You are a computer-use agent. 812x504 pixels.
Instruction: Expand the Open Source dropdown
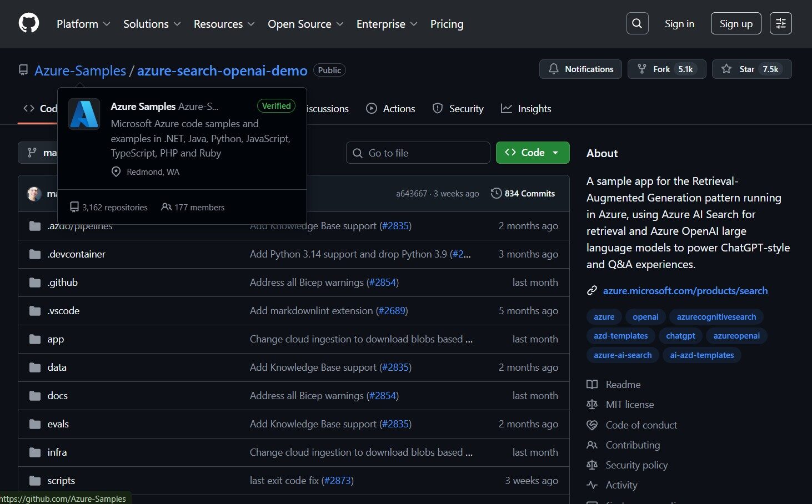tap(305, 24)
